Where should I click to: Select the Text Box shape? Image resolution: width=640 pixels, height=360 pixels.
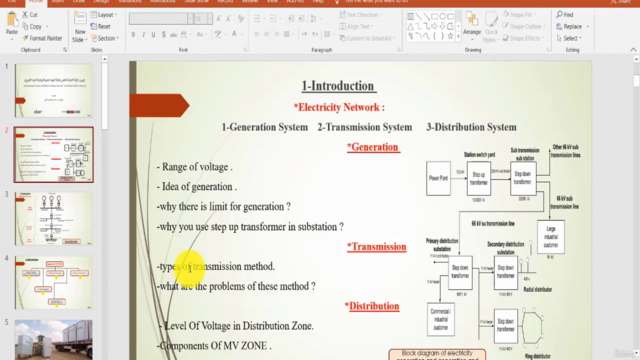410,17
